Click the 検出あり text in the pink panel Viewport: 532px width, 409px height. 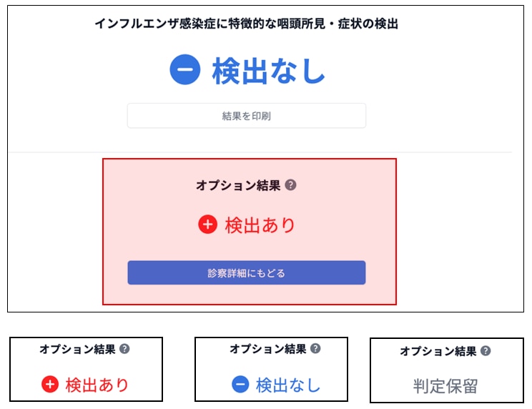(260, 225)
